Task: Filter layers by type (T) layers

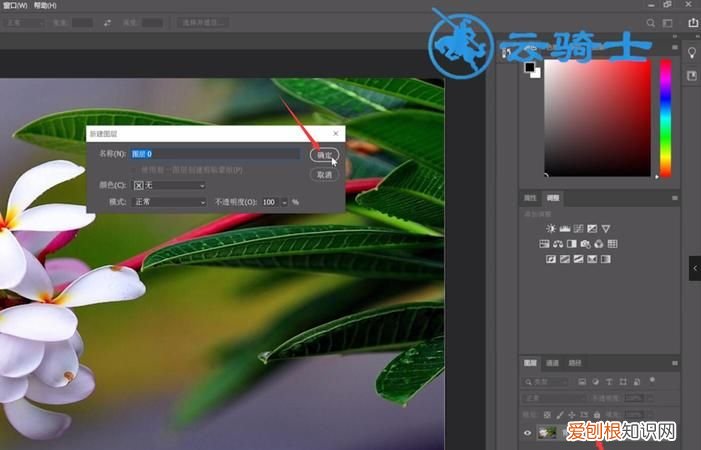Action: click(x=609, y=382)
